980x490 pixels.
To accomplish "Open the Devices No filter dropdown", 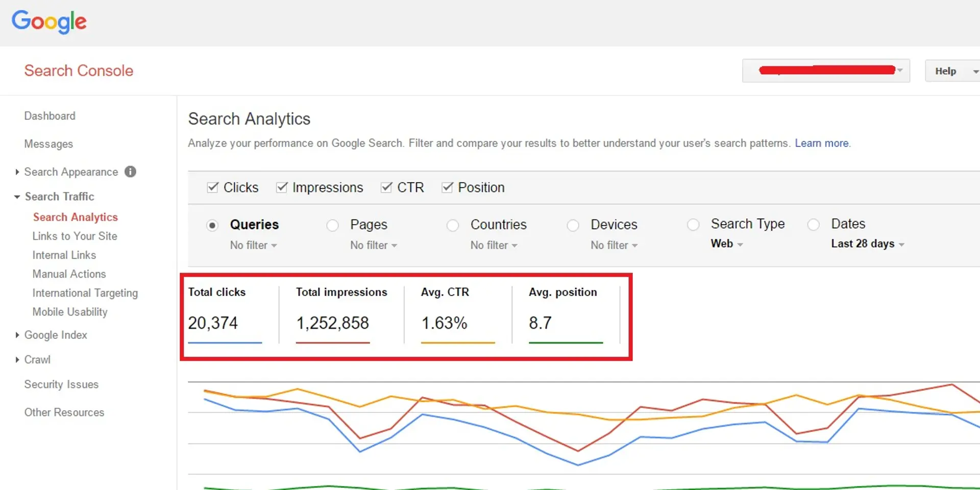I will coord(614,246).
